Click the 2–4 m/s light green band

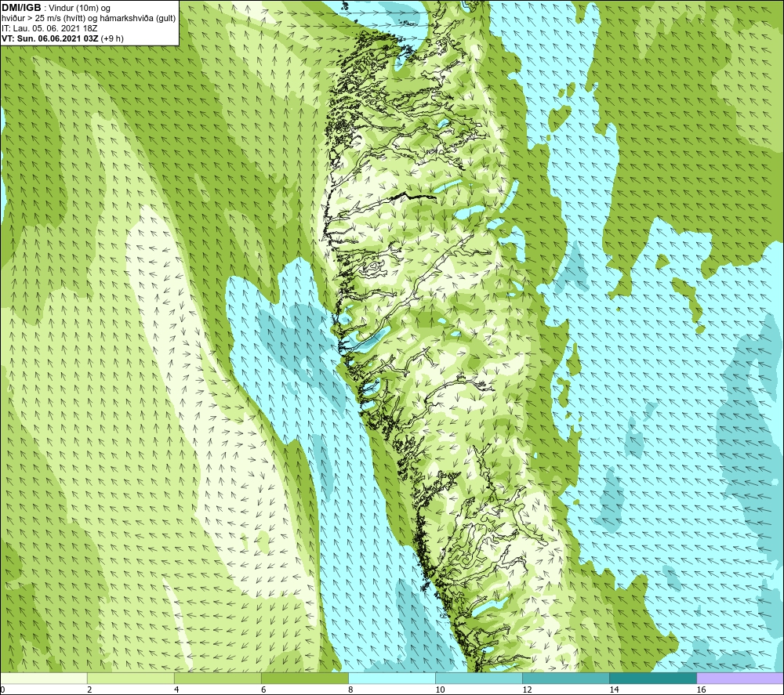click(x=130, y=678)
